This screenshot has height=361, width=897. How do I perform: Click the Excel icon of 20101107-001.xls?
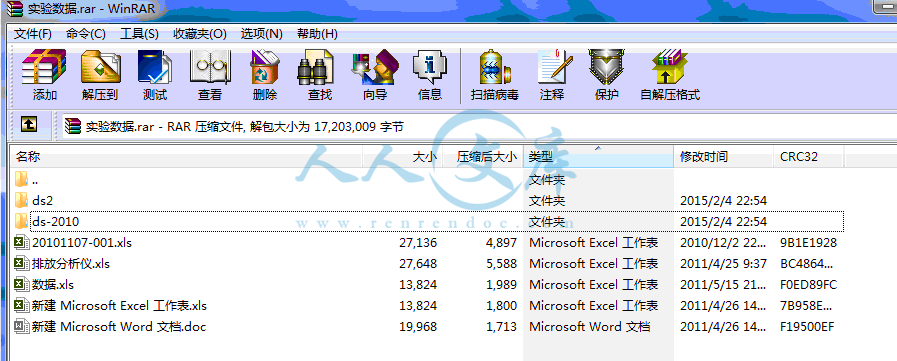click(21, 243)
